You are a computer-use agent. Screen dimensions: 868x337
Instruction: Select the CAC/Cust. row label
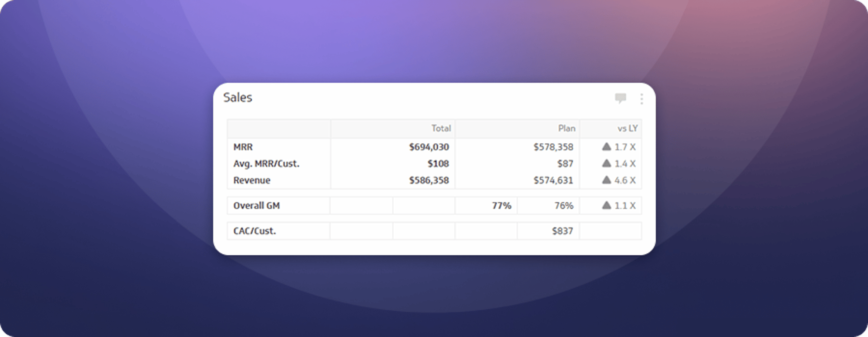[x=254, y=230]
